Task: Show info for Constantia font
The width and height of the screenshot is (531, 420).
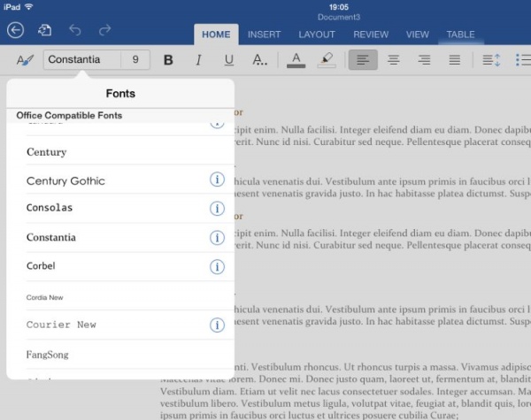Action: [x=217, y=238]
